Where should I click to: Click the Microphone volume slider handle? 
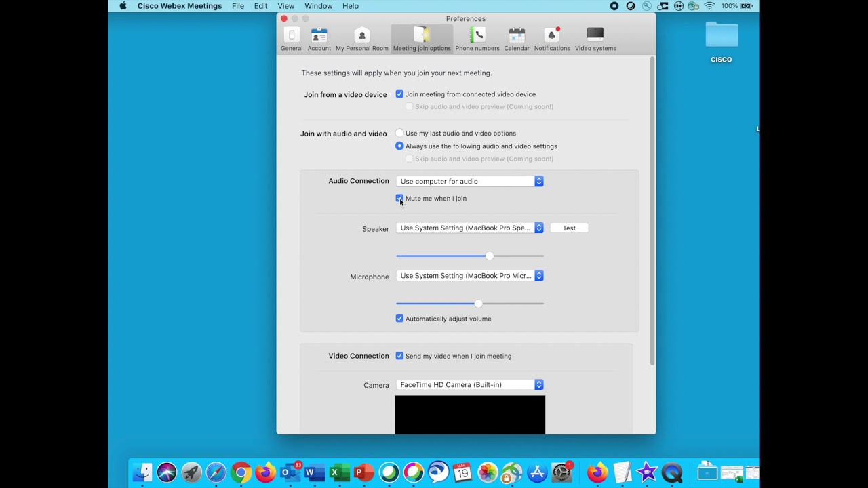pos(479,304)
